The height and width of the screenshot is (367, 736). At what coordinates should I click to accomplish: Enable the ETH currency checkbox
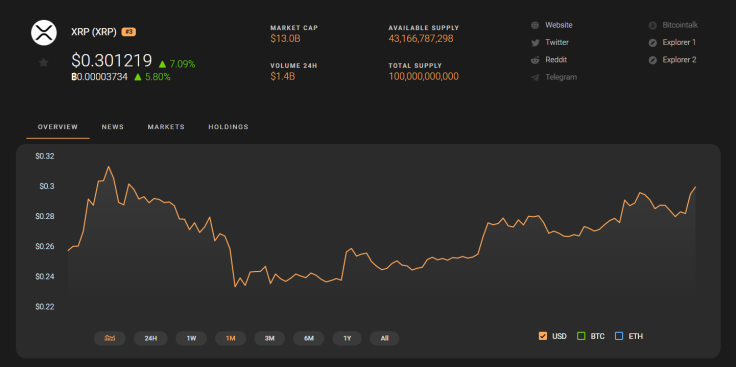[x=619, y=336]
